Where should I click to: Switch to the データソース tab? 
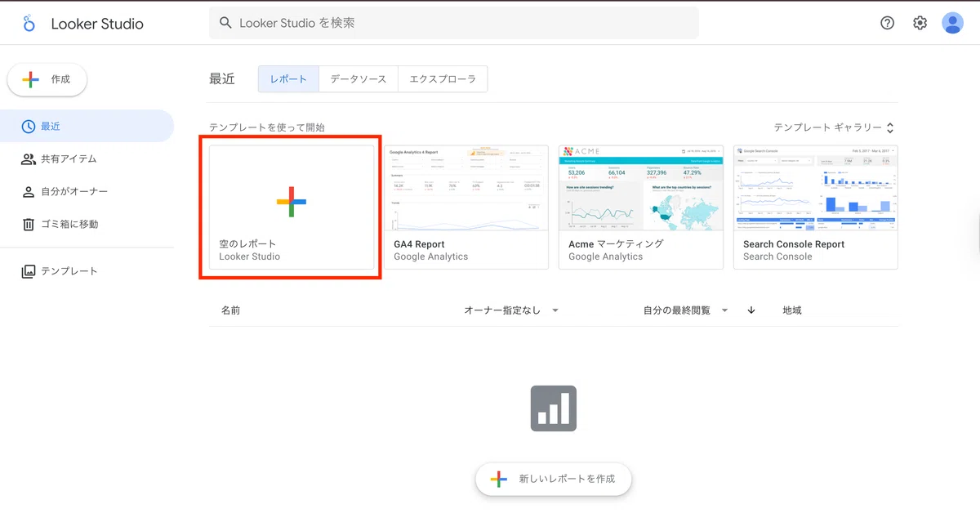click(x=359, y=79)
